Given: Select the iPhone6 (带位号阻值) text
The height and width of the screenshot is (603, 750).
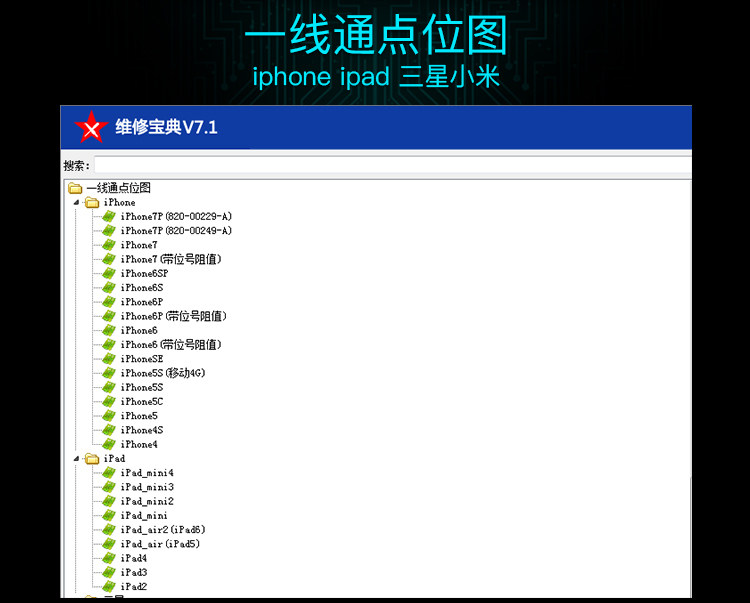Looking at the screenshot, I should pyautogui.click(x=171, y=345).
